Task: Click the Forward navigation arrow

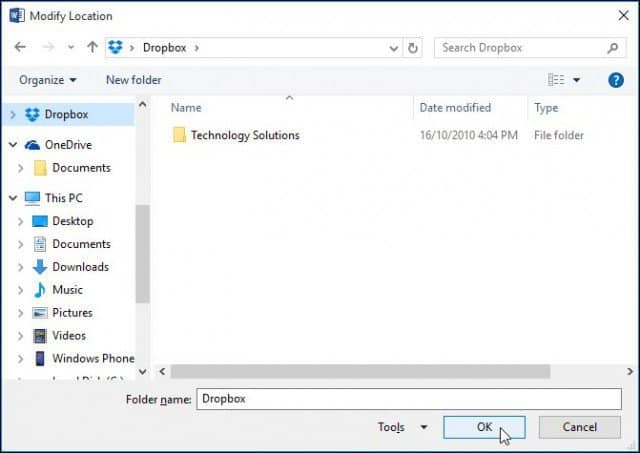Action: [49, 47]
